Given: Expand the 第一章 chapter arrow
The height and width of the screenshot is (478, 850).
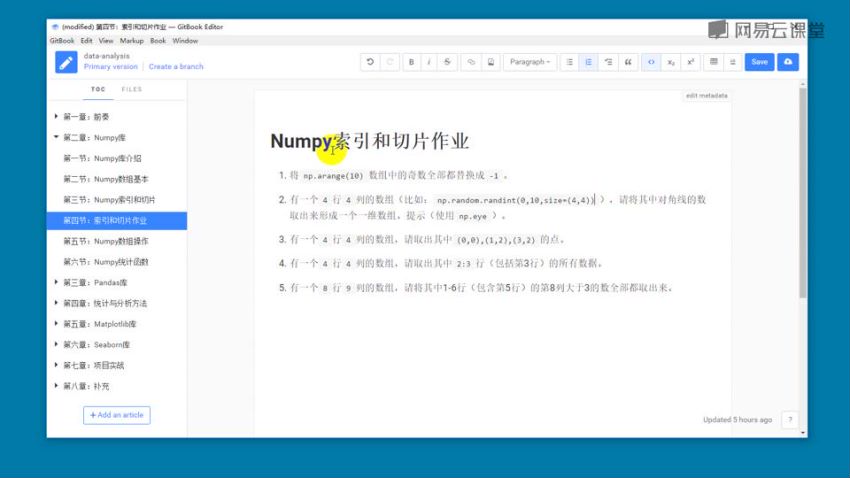Looking at the screenshot, I should coord(56,116).
